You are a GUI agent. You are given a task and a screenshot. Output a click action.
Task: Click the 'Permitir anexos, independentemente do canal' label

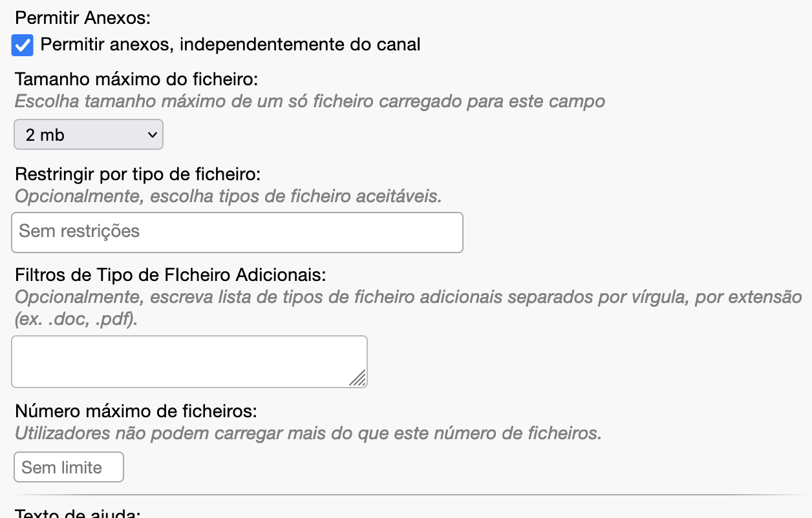(x=230, y=45)
